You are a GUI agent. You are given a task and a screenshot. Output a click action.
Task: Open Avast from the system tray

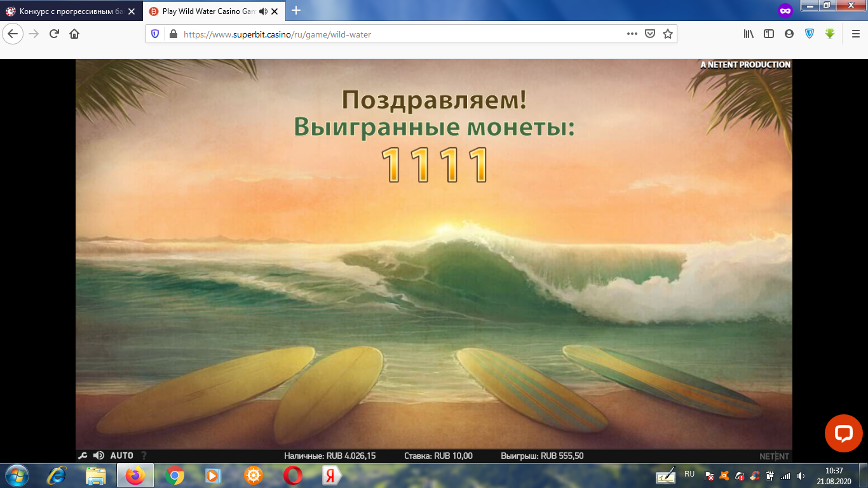(x=724, y=475)
